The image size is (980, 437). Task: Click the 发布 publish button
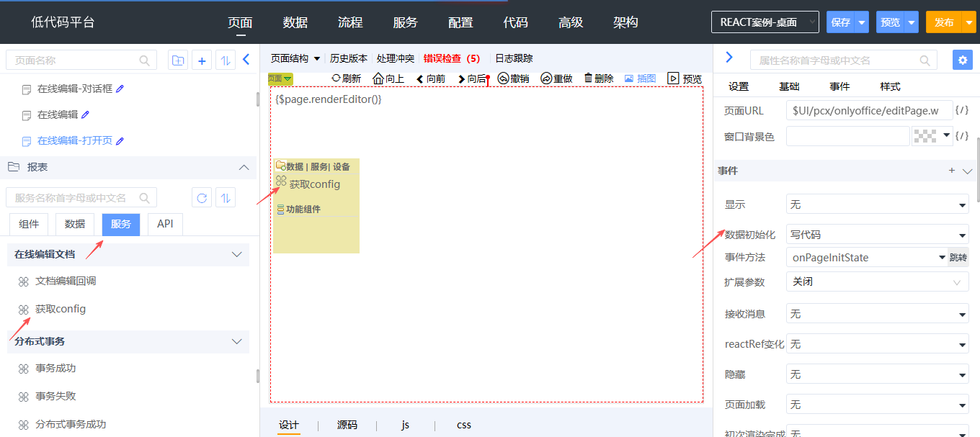coord(944,22)
